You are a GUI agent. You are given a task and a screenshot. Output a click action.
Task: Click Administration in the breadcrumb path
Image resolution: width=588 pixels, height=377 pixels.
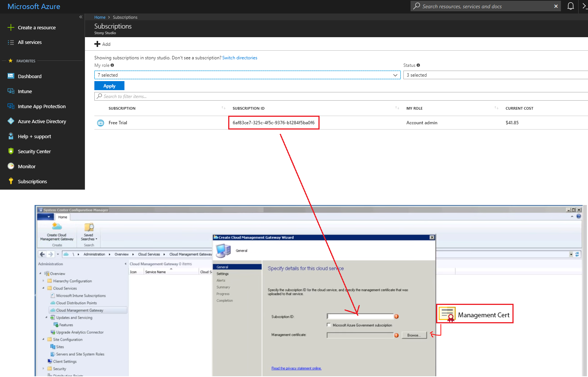tap(94, 254)
